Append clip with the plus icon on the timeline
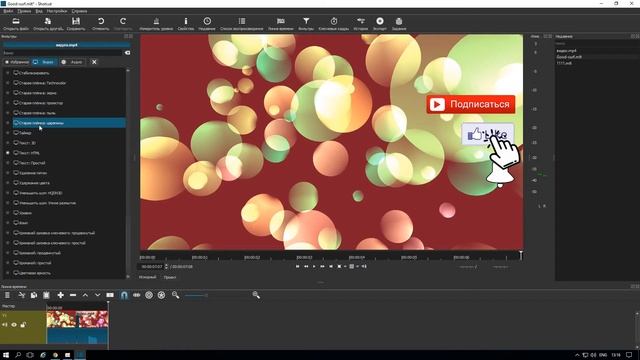This screenshot has height=360, width=640. coord(60,295)
